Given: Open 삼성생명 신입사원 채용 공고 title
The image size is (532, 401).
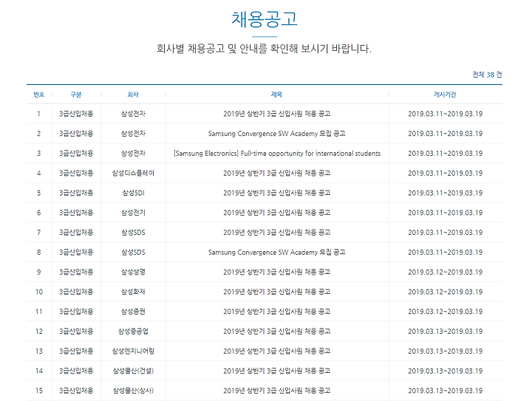Looking at the screenshot, I should click(276, 272).
